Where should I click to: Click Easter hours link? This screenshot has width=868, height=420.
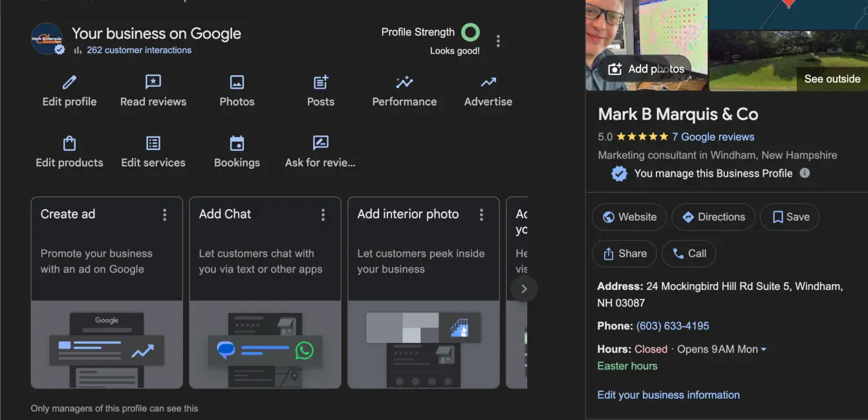tap(627, 366)
